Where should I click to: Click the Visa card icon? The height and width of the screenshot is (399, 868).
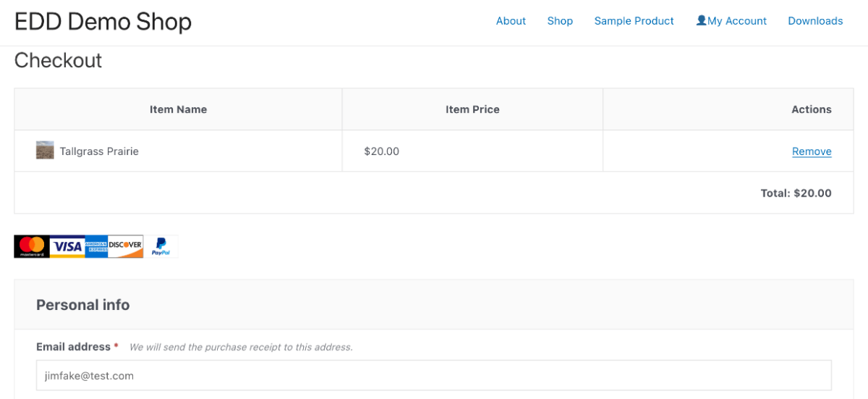tap(67, 246)
